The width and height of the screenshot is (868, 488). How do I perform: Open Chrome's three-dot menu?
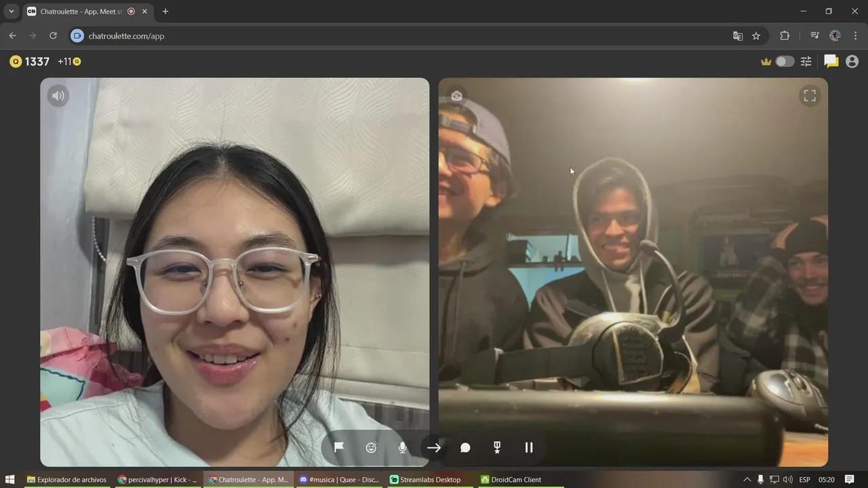coord(855,36)
